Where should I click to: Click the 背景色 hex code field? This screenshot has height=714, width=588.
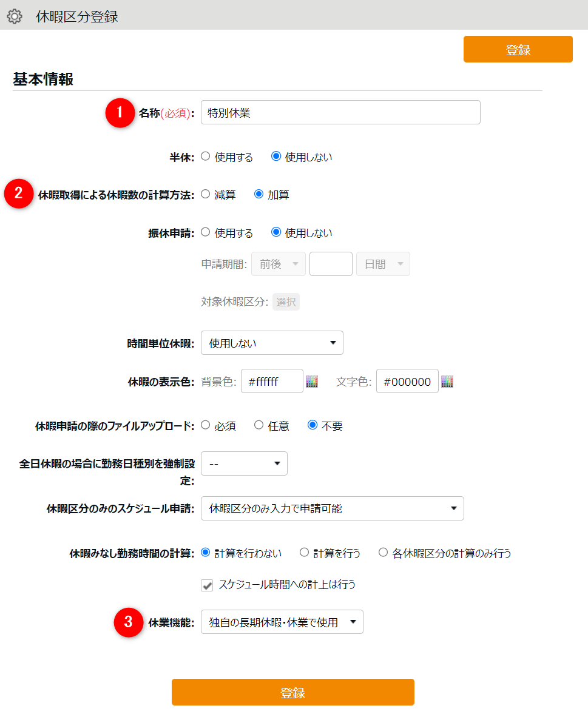[272, 382]
